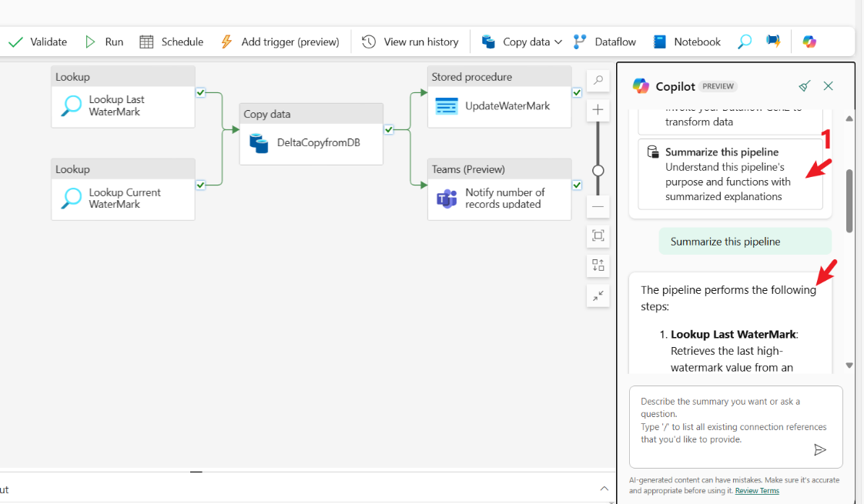Click the auto-align layout icon
The image size is (864, 504).
[598, 265]
